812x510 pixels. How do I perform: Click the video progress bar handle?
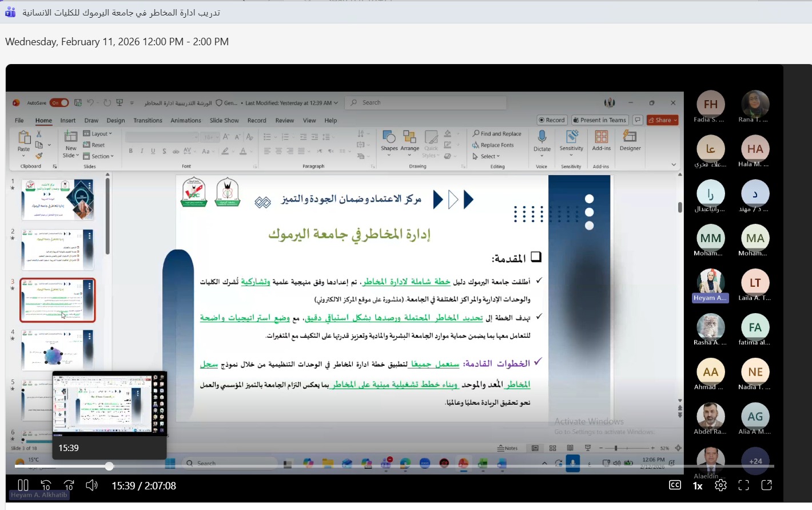(109, 466)
